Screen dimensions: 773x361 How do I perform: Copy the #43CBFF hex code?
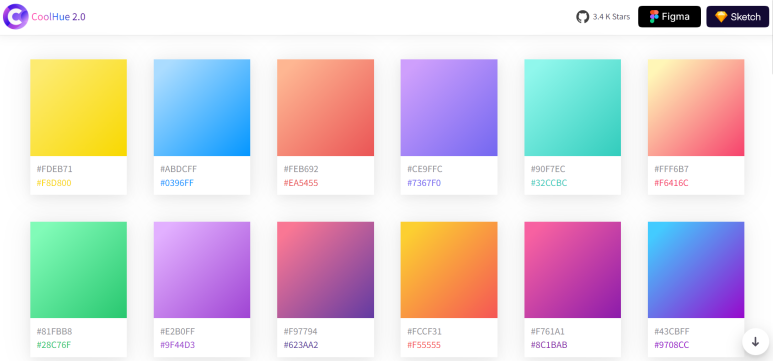(x=672, y=331)
